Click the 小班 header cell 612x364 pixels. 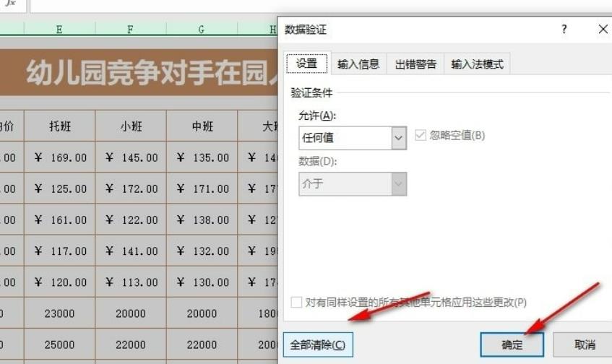[130, 126]
